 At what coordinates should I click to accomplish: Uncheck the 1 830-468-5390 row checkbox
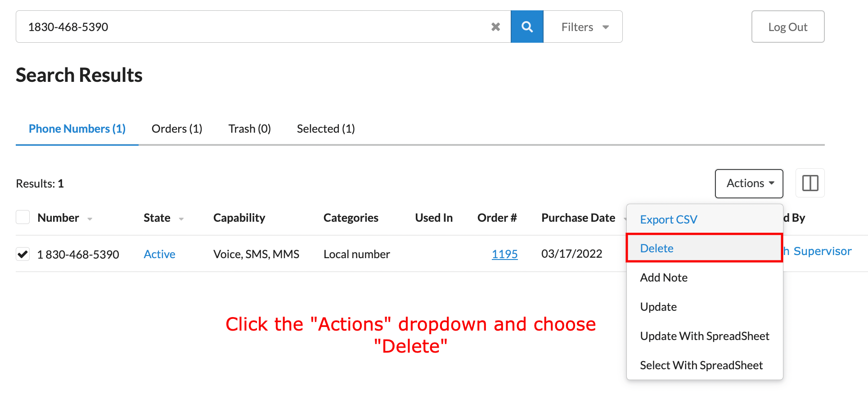click(x=23, y=254)
